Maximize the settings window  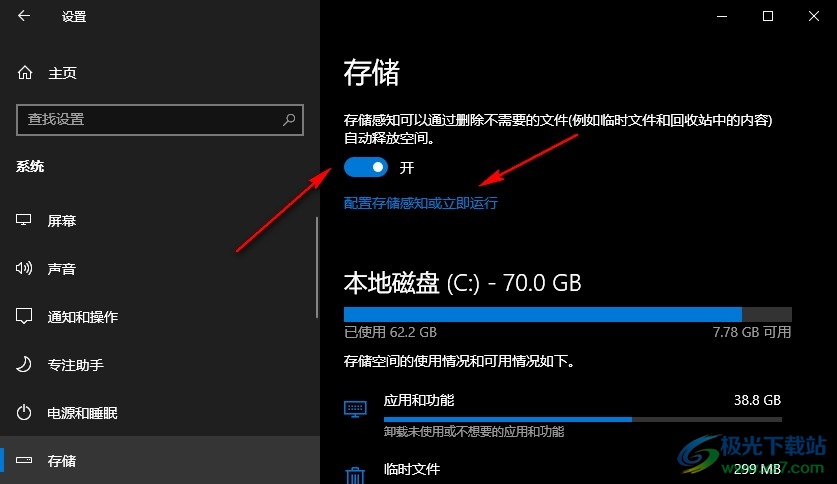(x=768, y=17)
